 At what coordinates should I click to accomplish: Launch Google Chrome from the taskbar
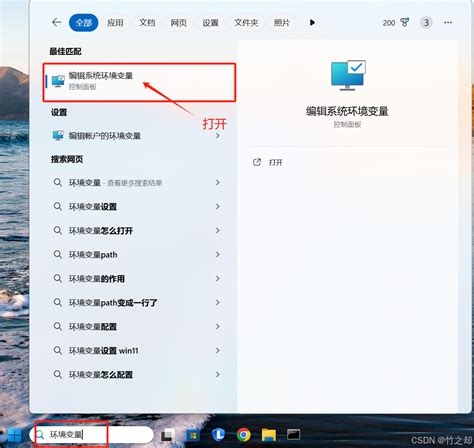pyautogui.click(x=243, y=435)
